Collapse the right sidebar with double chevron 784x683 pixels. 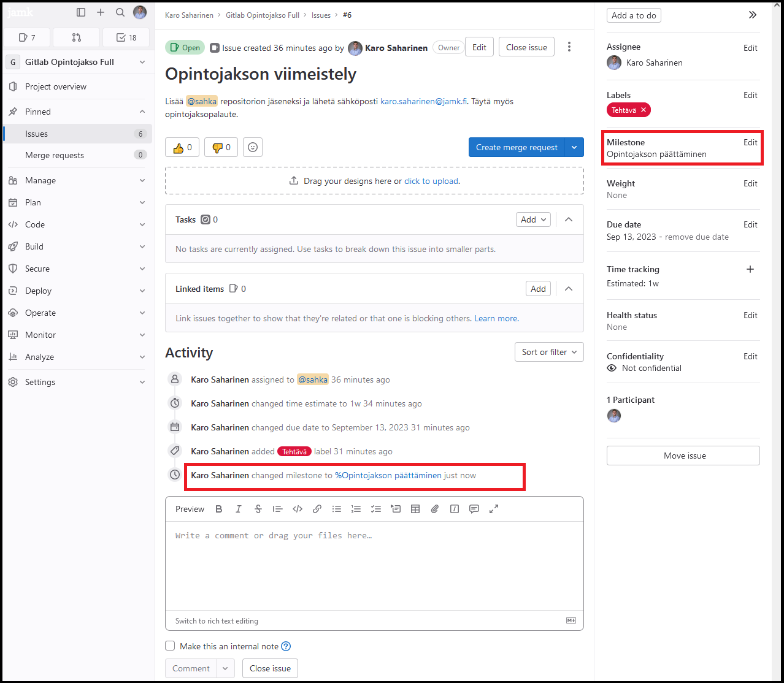pyautogui.click(x=752, y=15)
